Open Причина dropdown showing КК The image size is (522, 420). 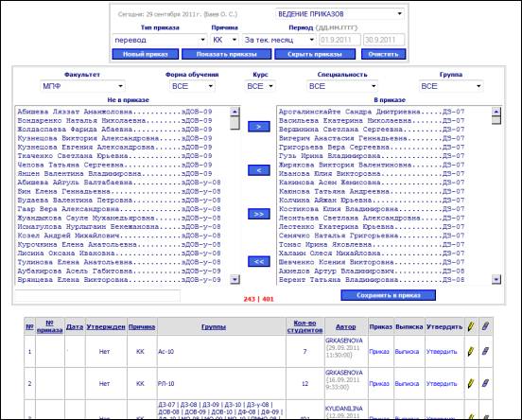tap(225, 40)
